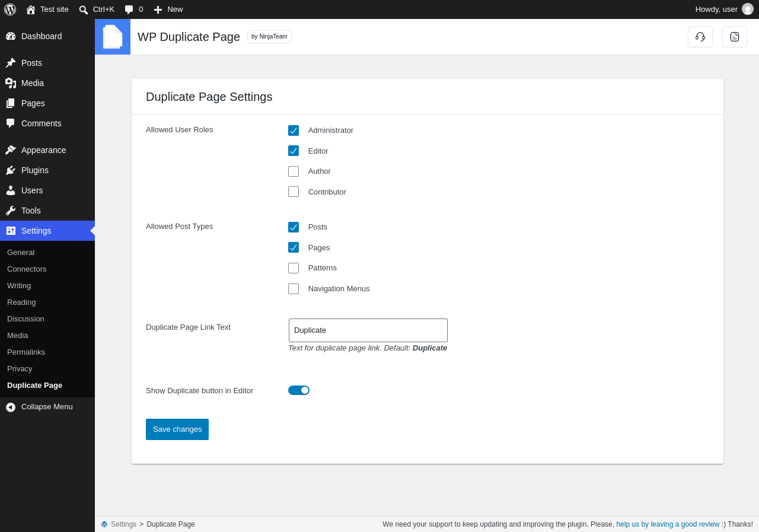
Task: Open the Permalinks settings submenu
Action: 26,352
